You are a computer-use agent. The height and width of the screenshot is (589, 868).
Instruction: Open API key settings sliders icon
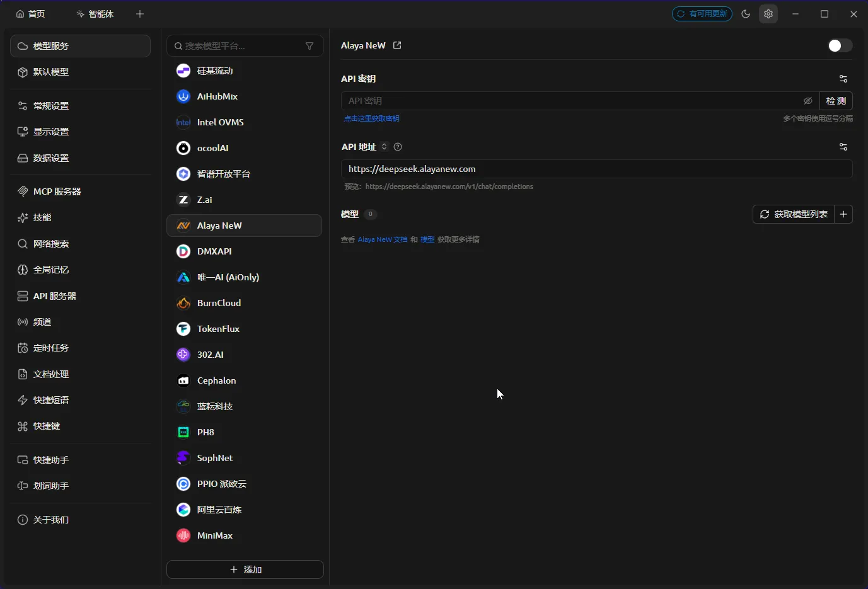click(843, 79)
